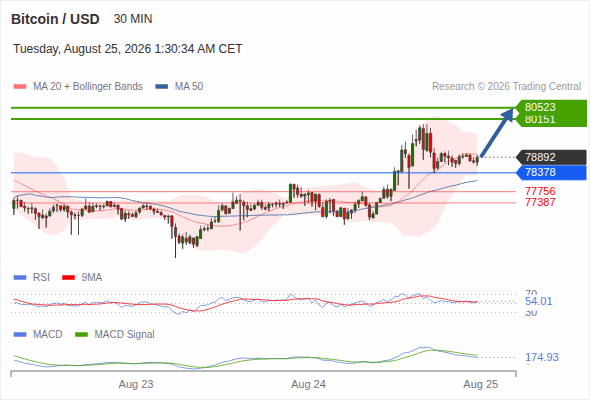The width and height of the screenshot is (590, 400).
Task: Click the blue upward forecast arrow
Action: (x=497, y=132)
